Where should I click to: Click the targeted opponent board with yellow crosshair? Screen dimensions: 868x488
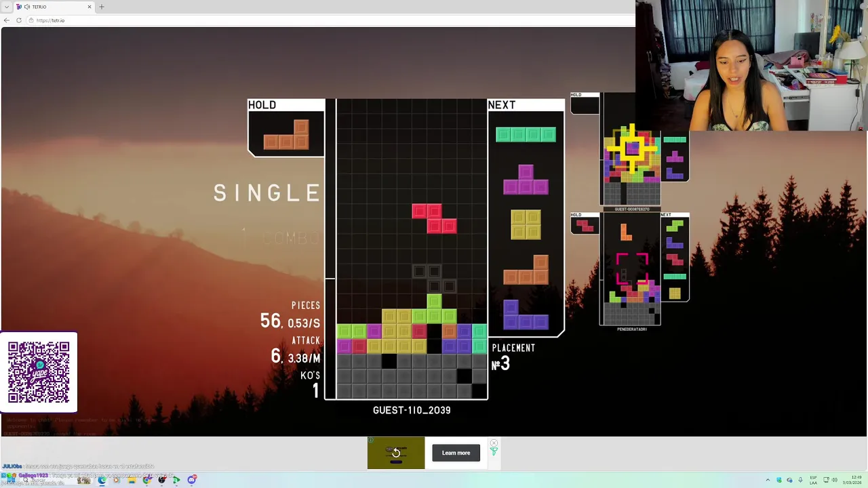click(631, 148)
